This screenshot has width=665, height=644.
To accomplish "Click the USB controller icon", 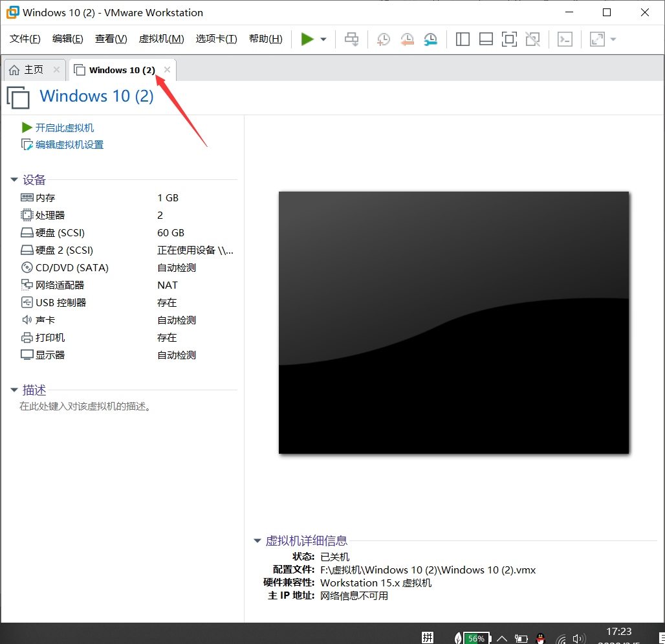I will click(27, 302).
